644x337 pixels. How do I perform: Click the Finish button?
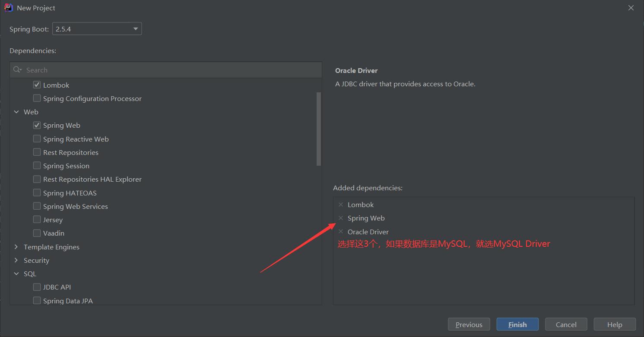517,324
